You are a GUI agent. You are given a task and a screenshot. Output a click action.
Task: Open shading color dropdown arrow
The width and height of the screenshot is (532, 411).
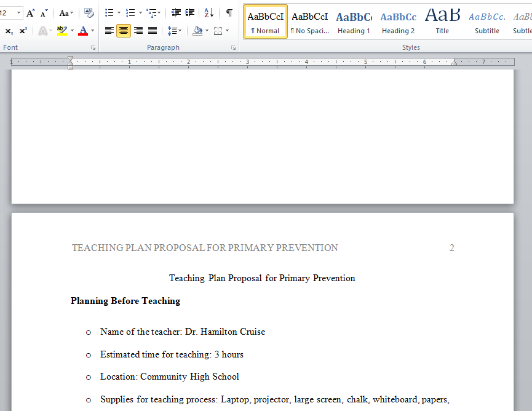click(x=207, y=31)
